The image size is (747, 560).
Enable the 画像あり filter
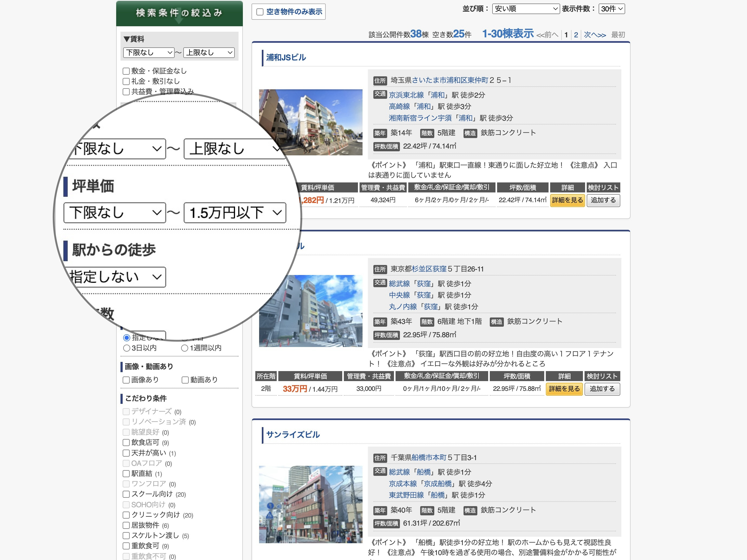(x=126, y=379)
